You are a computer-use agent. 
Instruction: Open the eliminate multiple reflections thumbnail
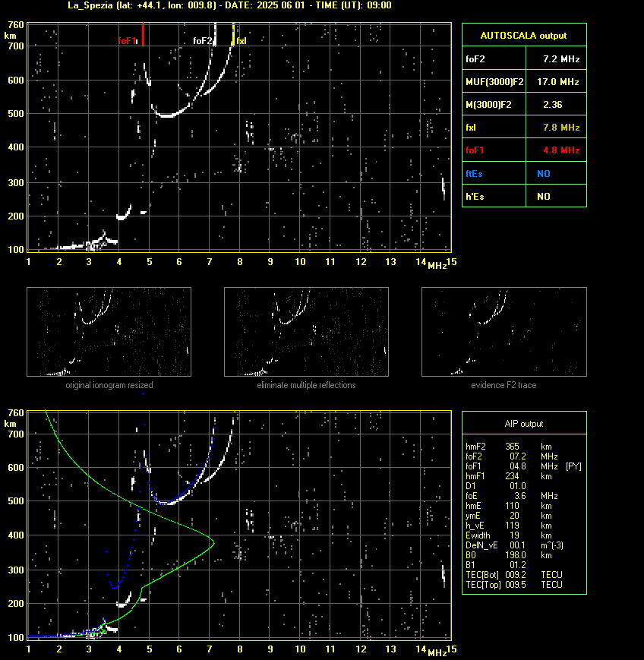pos(306,332)
